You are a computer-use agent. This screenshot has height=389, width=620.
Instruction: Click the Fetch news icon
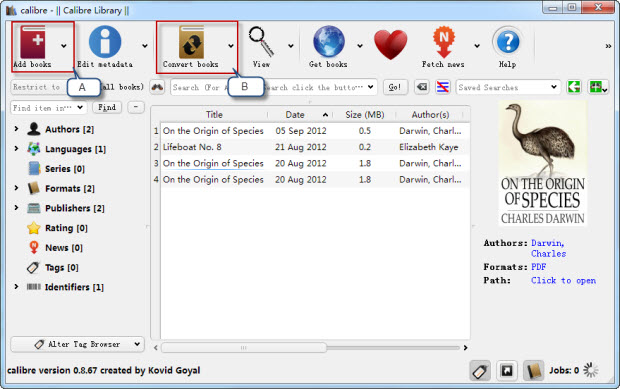[x=444, y=42]
